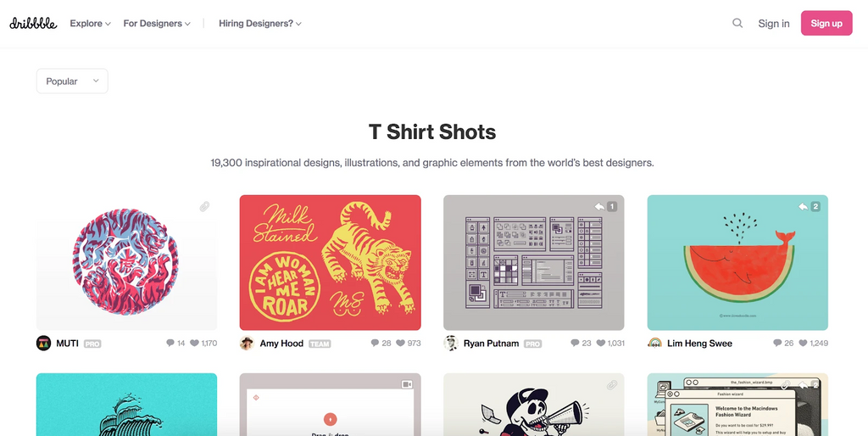Image resolution: width=868 pixels, height=436 pixels.
Task: Click the heart icon on MUTI's shot
Action: [x=194, y=343]
